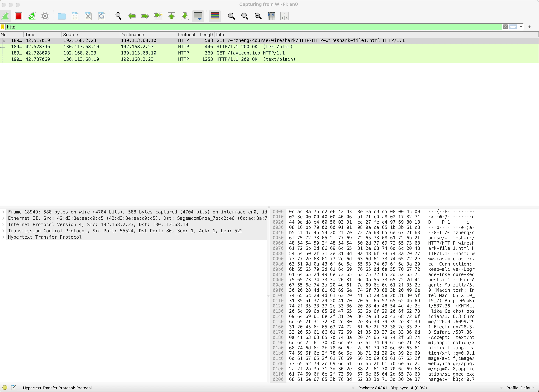
Task: Select the Transmission Control Protocol row
Action: [134, 231]
